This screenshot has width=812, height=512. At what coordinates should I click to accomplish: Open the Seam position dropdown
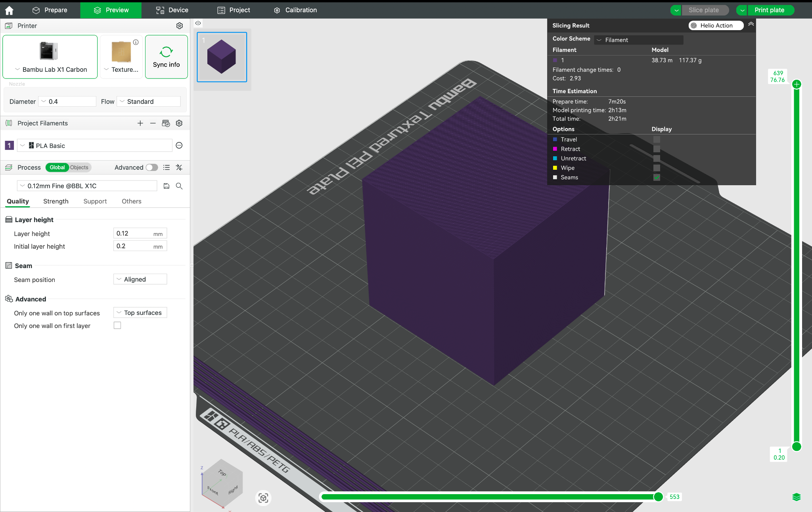140,279
